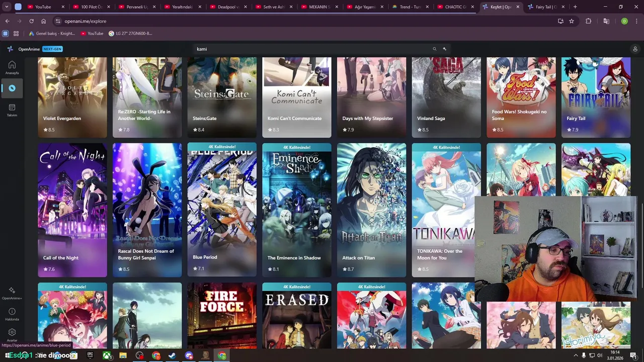Open File Explorer in taskbar
This screenshot has height=362, width=644.
(x=123, y=355)
